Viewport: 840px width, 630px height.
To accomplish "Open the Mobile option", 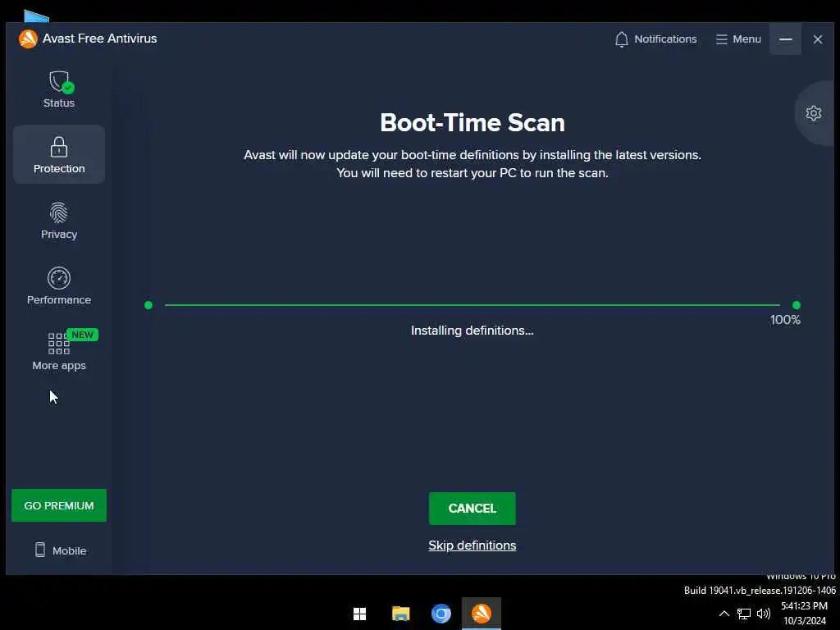I will (60, 550).
